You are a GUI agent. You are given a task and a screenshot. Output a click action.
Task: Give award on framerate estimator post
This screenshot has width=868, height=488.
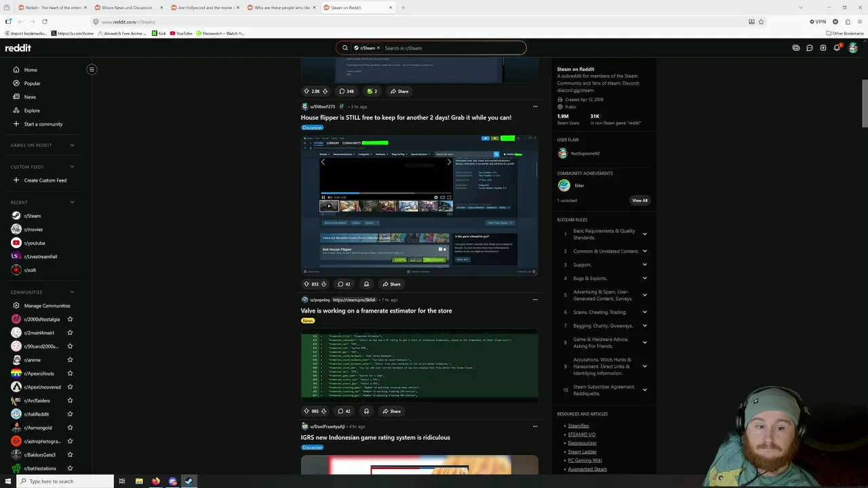(366, 411)
